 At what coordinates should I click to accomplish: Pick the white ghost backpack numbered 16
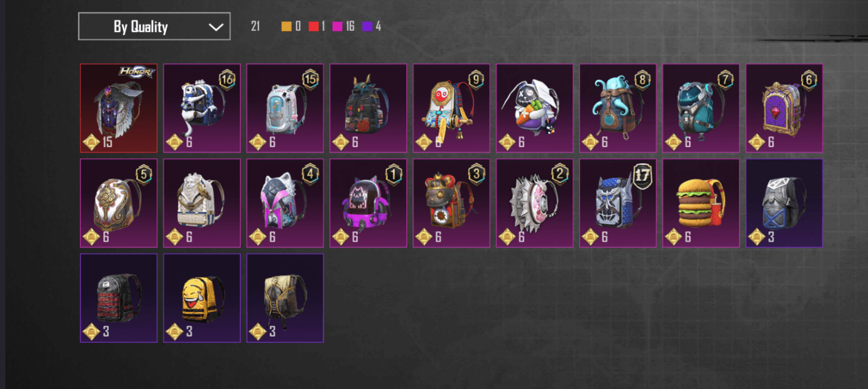(x=202, y=108)
